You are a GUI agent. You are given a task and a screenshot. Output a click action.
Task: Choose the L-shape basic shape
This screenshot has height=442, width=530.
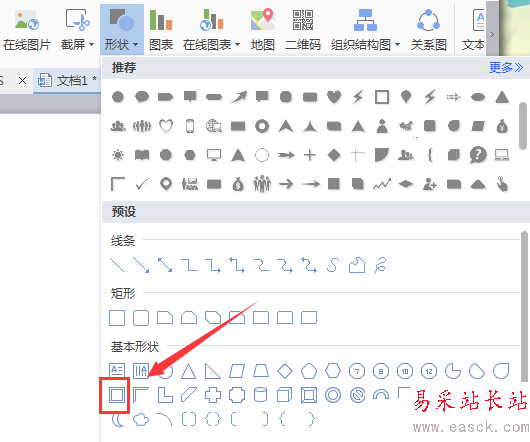(x=165, y=395)
